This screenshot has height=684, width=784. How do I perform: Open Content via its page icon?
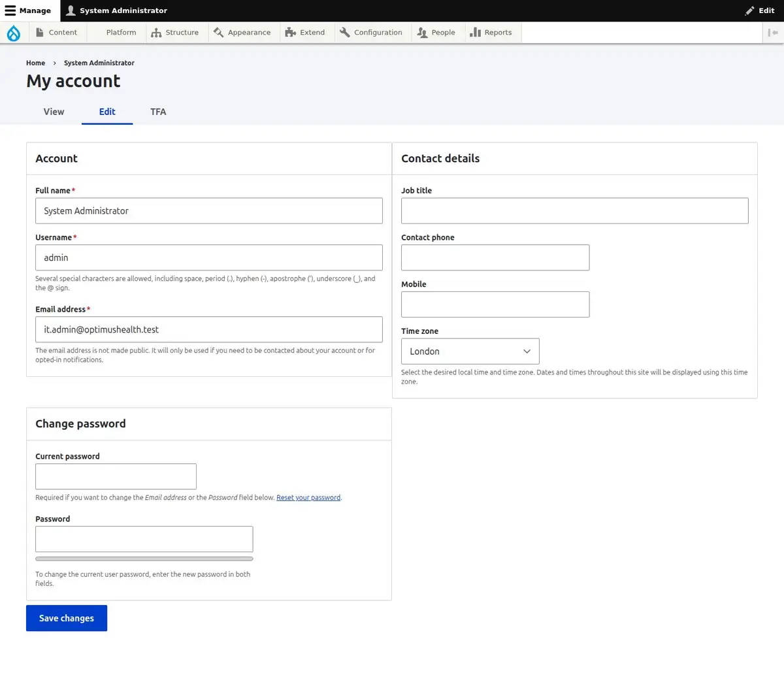click(40, 32)
